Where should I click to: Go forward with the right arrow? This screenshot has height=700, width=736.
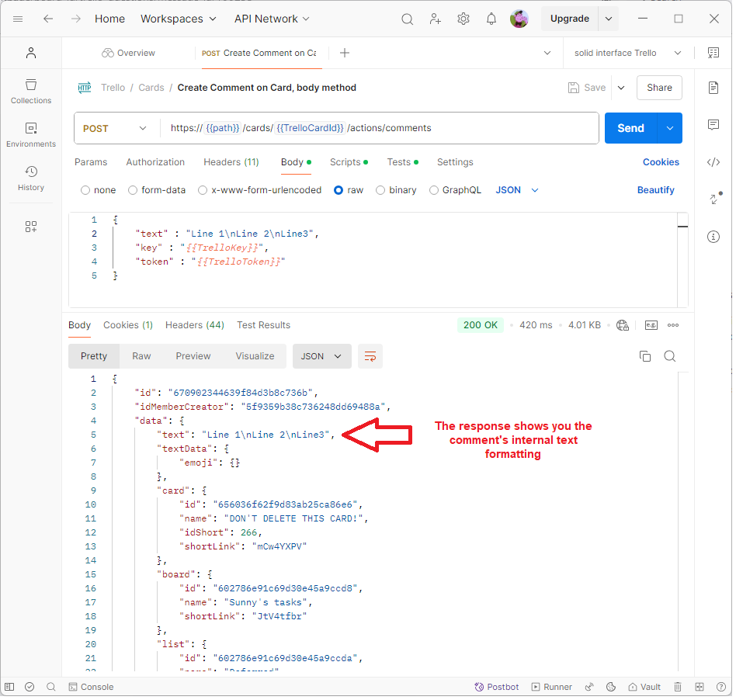pos(75,19)
